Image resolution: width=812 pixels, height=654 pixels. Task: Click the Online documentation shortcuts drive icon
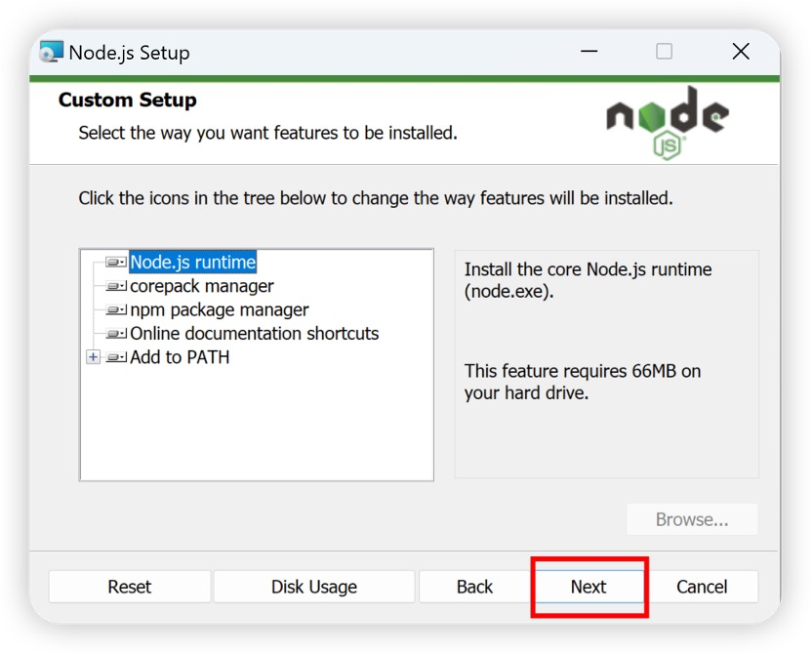(116, 334)
